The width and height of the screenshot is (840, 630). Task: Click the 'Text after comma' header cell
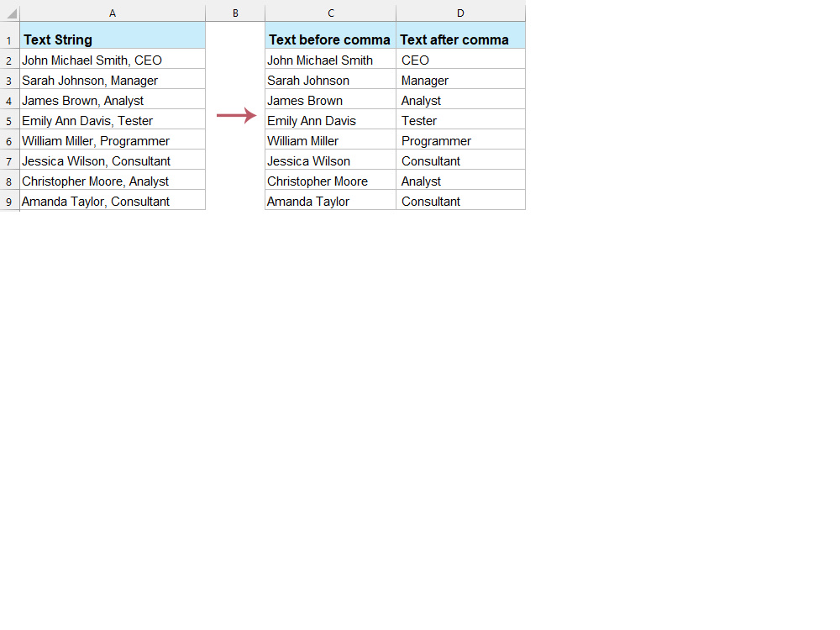click(460, 35)
